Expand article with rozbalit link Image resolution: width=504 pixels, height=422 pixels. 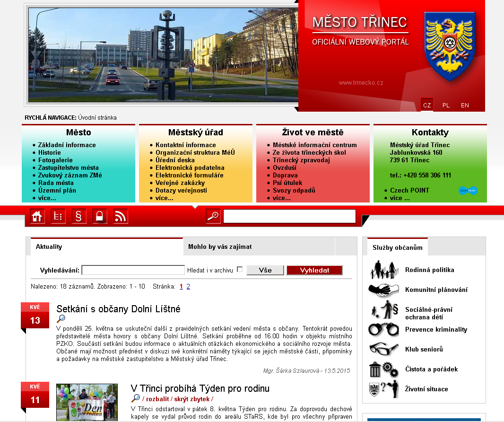point(157,399)
